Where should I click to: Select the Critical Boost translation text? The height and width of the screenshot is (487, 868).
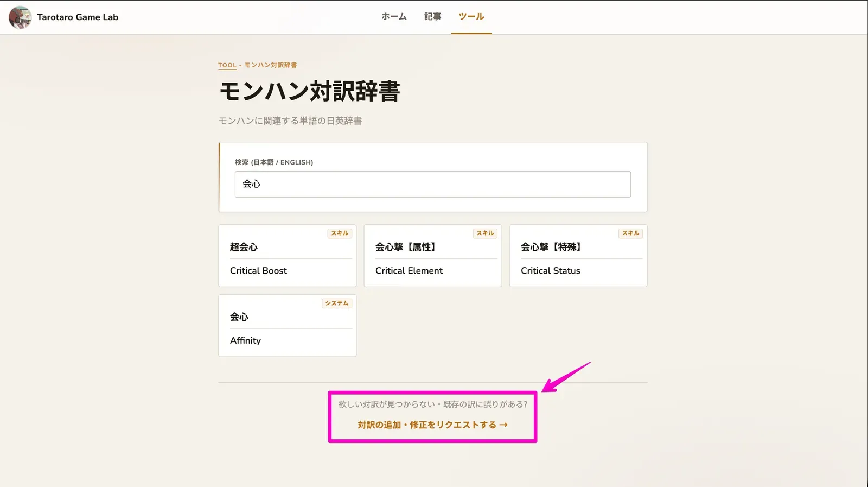(x=258, y=270)
